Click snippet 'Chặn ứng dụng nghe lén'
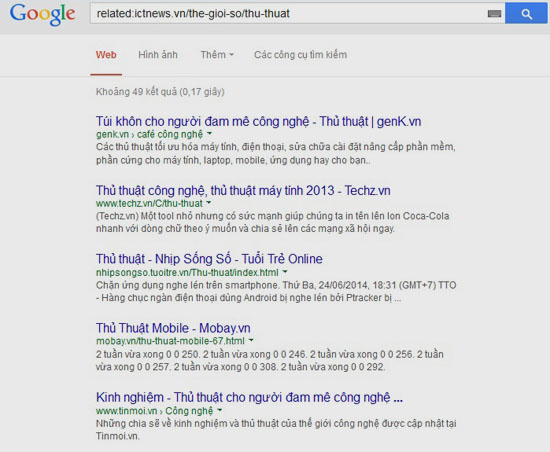Viewport: 550px width, 452px height. [x=276, y=291]
